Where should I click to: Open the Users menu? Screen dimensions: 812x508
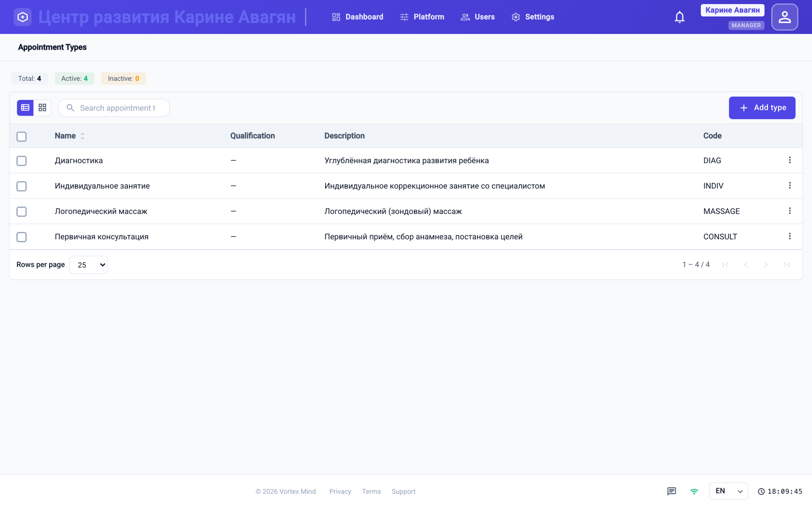click(x=478, y=17)
